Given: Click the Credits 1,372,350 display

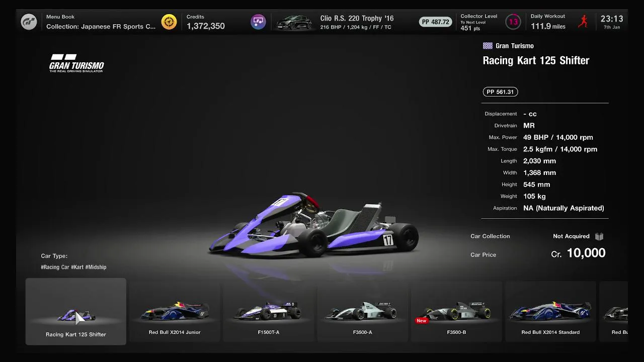Looking at the screenshot, I should 206,22.
